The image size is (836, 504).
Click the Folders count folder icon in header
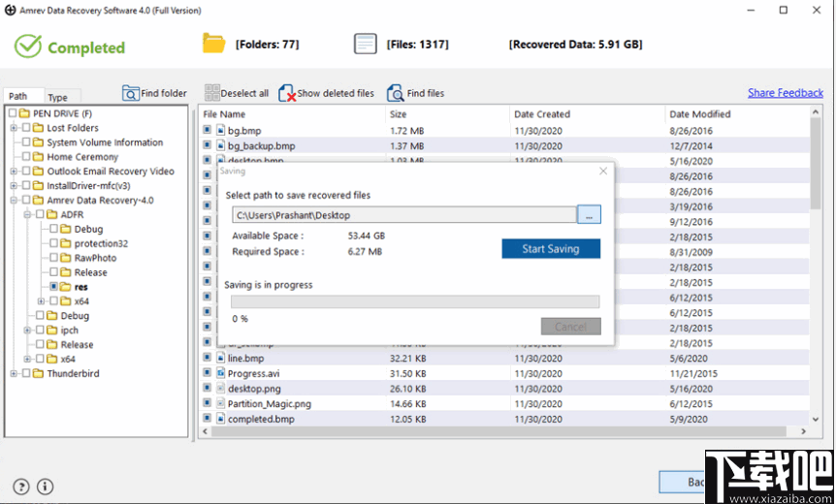click(213, 44)
